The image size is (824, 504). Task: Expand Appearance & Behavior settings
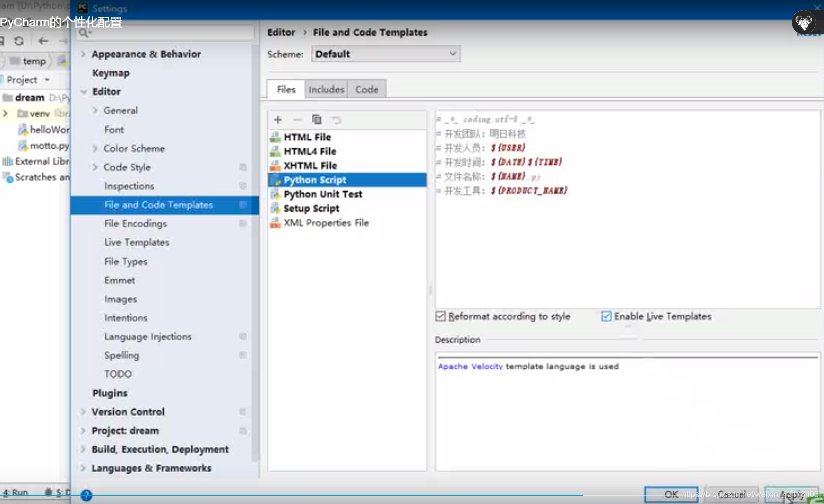click(83, 54)
